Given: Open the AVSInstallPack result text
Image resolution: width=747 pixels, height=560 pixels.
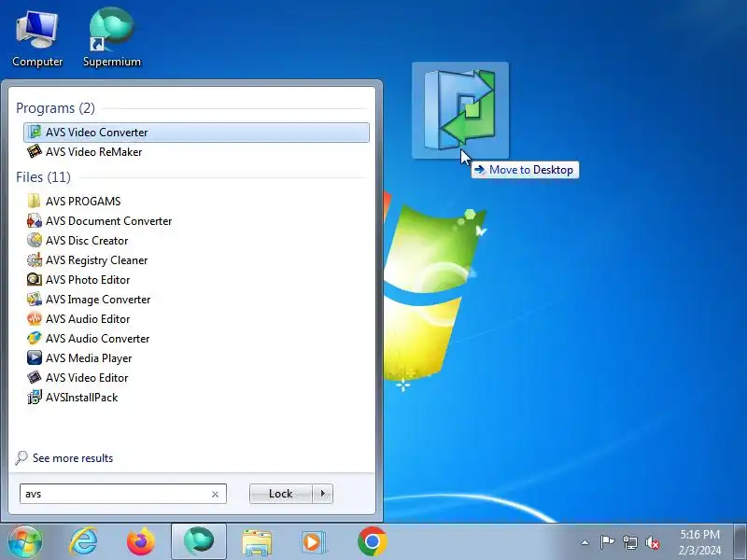Looking at the screenshot, I should 81,398.
